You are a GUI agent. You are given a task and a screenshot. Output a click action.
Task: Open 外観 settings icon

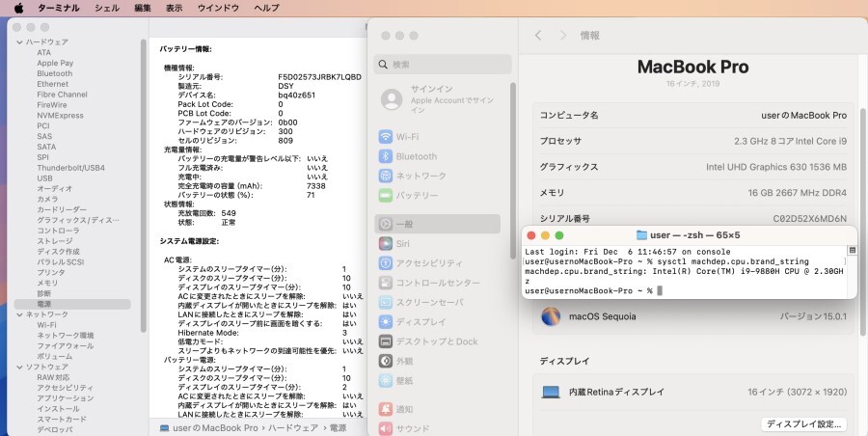[386, 361]
